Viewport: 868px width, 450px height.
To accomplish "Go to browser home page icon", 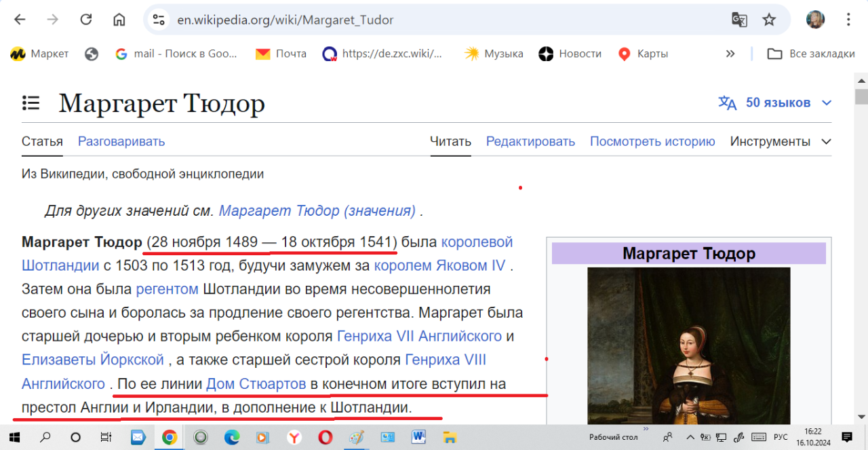I will tap(119, 20).
